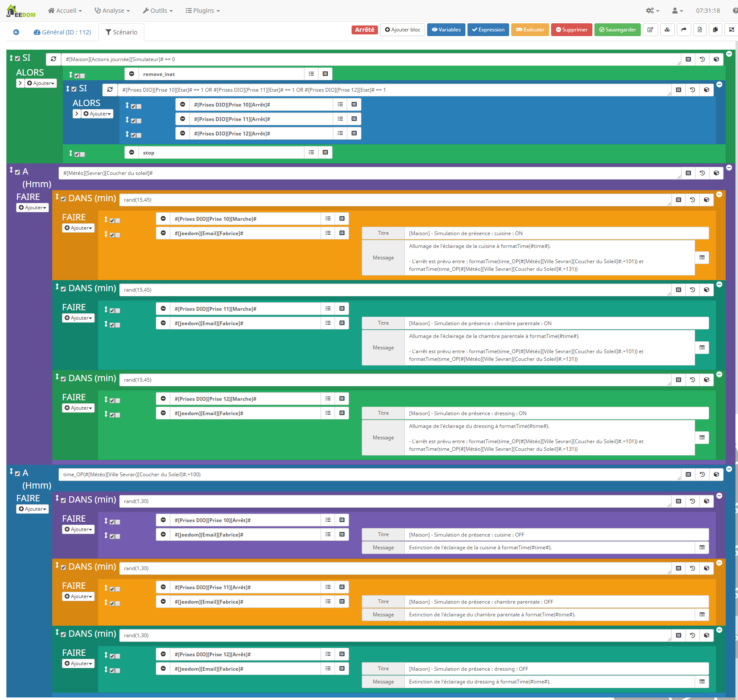
Task: Click the refresh icon next to the Prises DIO Etat condition
Action: coord(110,90)
